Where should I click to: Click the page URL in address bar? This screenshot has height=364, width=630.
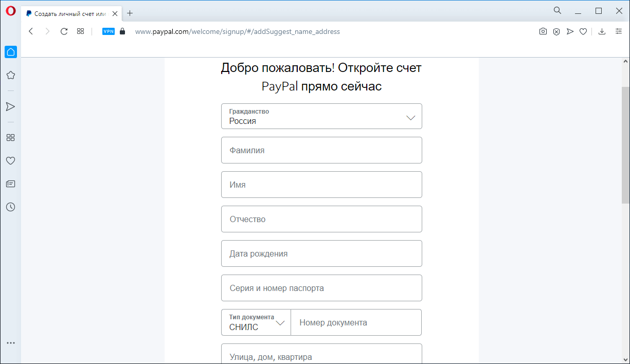coord(237,31)
